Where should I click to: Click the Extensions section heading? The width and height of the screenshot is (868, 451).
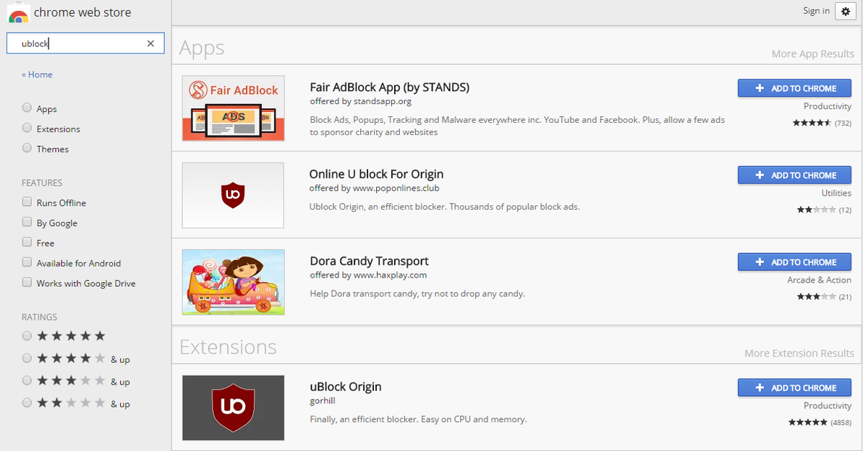[x=228, y=347]
